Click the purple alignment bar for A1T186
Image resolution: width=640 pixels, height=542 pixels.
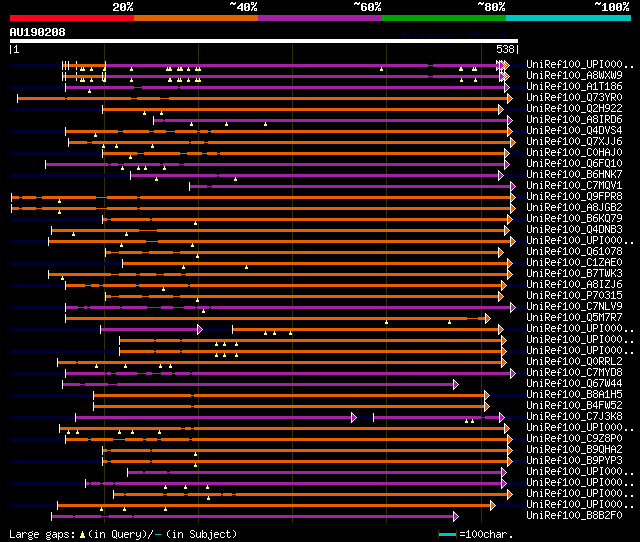[x=285, y=87]
